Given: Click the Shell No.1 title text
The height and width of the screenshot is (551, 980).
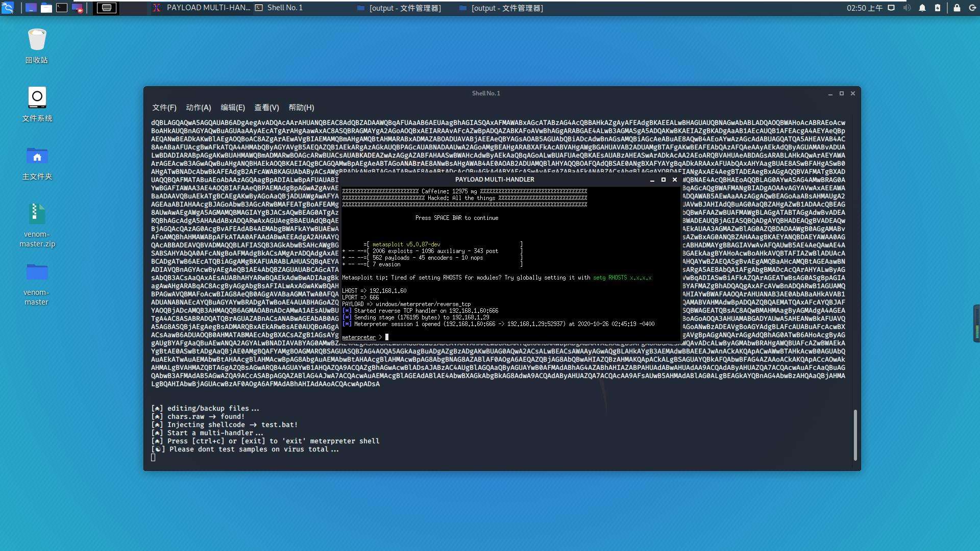Looking at the screenshot, I should [486, 93].
